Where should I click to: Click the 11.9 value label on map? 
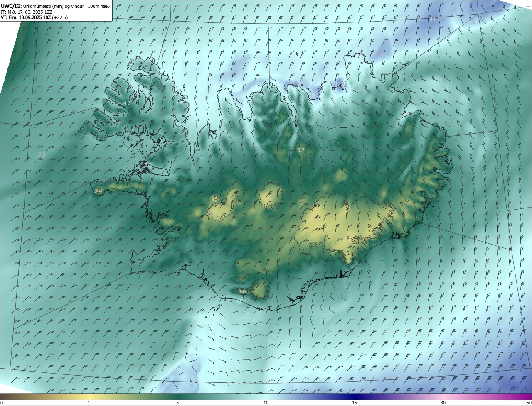[x=435, y=20]
